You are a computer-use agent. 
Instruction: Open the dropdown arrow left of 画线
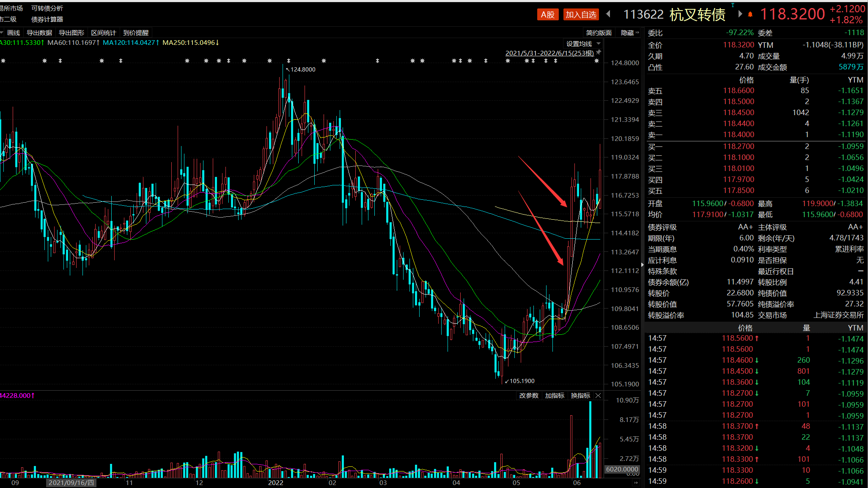[2, 33]
